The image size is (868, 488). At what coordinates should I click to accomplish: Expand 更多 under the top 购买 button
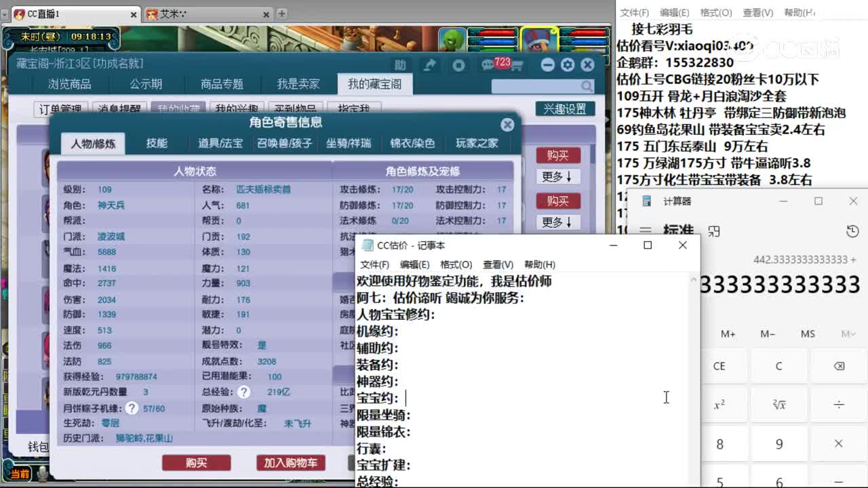point(557,176)
